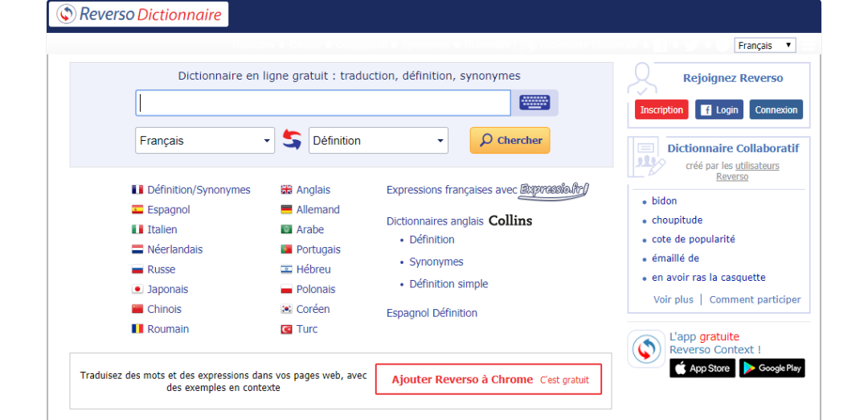
Task: Open the Espagnol dictionary link
Action: [x=169, y=210]
